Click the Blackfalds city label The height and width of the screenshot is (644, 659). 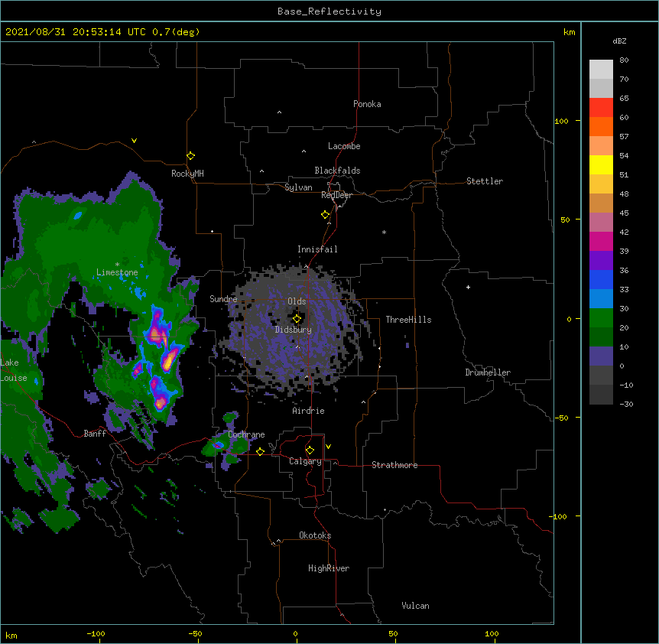(x=337, y=171)
